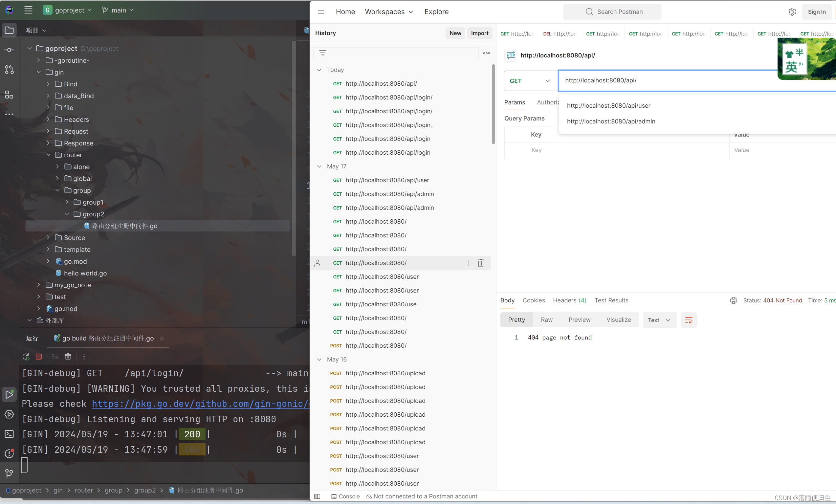The image size is (836, 504).
Task: Select the DEL request tab
Action: point(560,34)
